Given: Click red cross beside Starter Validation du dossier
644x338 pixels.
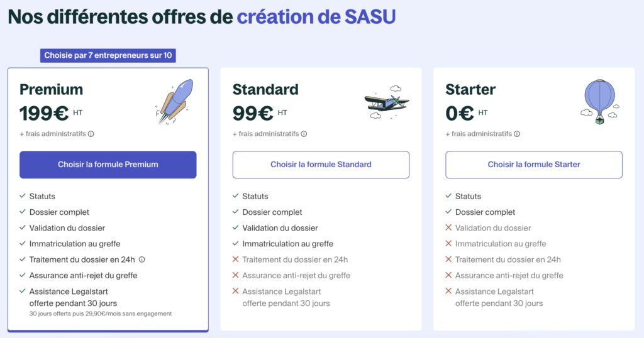Looking at the screenshot, I should [x=449, y=228].
